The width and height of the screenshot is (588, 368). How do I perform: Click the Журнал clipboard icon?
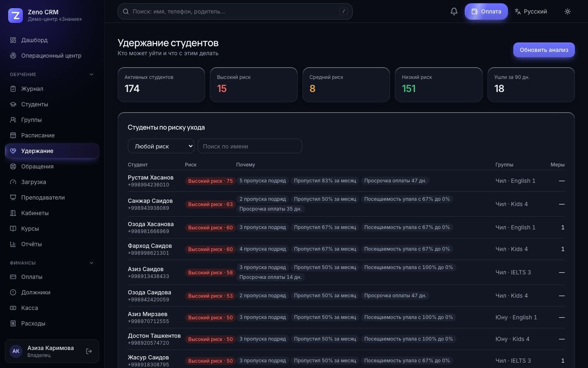tap(13, 89)
